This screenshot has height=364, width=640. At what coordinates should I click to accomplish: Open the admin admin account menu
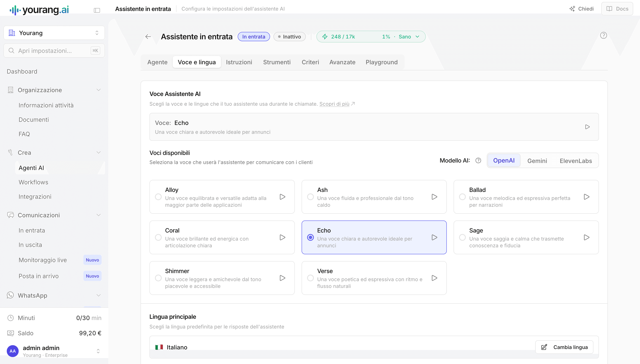54,351
